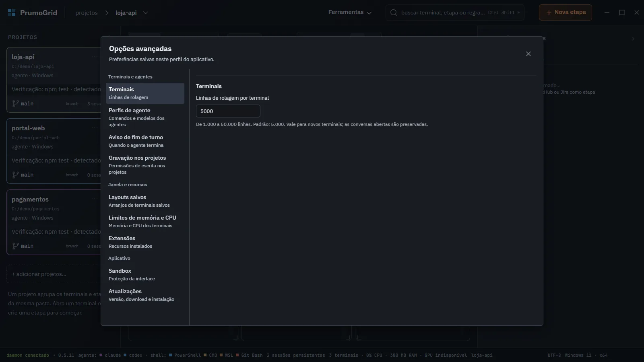
Task: Click Git Bash shell indicator in status bar
Action: click(x=249, y=355)
